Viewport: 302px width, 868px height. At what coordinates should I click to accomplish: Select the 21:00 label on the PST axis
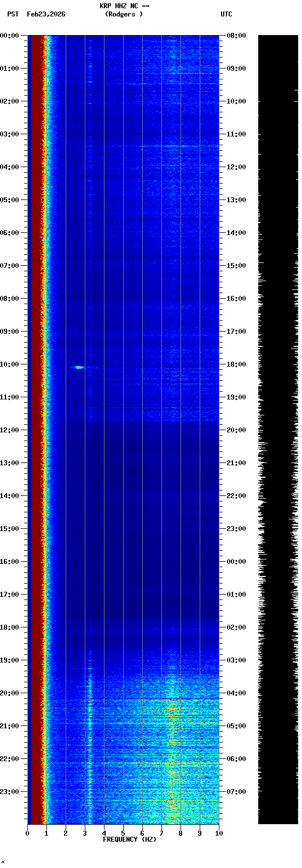coord(10,726)
